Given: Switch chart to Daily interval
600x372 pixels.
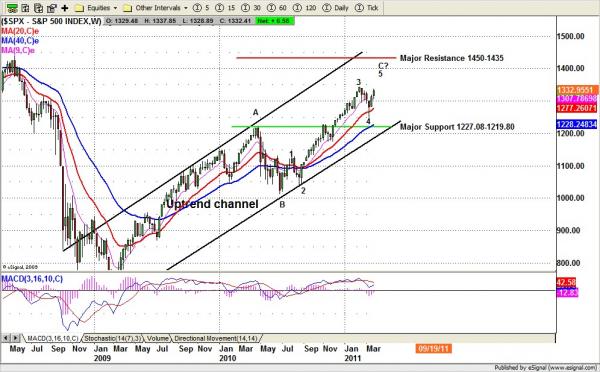Looking at the screenshot, I should (x=335, y=8).
